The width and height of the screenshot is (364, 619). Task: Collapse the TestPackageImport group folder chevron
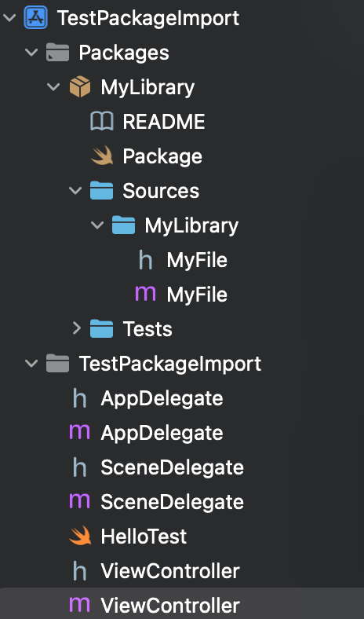pos(31,364)
